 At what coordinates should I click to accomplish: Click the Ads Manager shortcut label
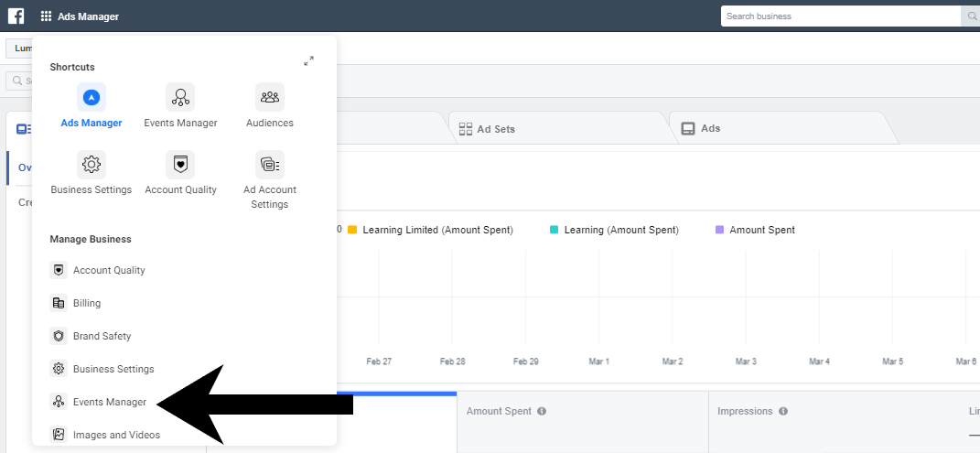[x=92, y=124]
